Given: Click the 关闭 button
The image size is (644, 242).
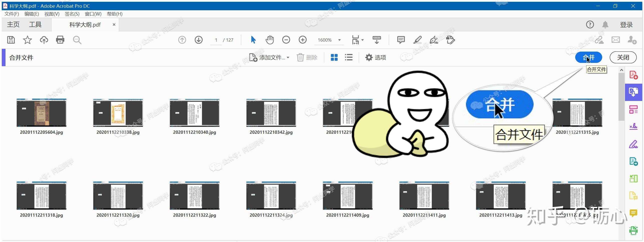Looking at the screenshot, I should tap(623, 58).
